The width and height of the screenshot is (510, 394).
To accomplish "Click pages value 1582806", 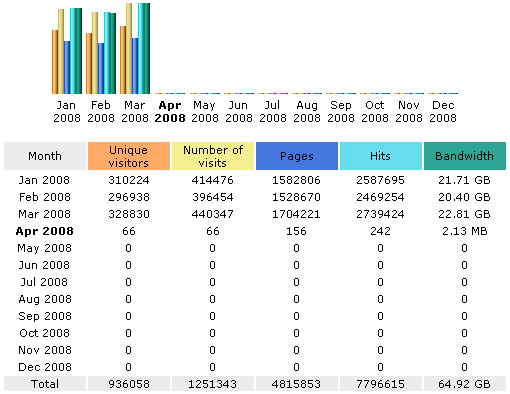I will tap(296, 180).
